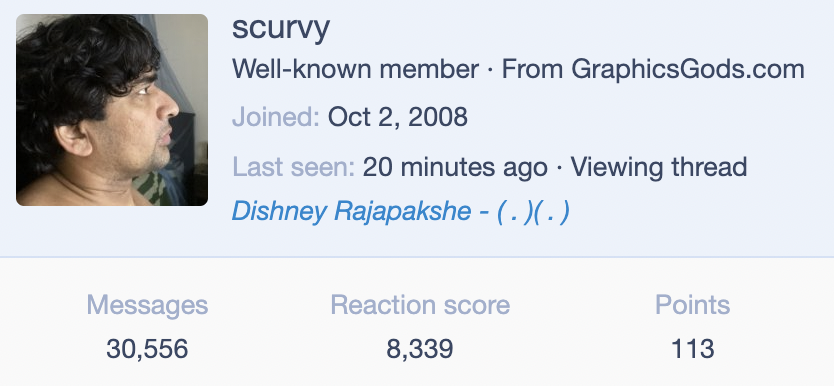The height and width of the screenshot is (386, 834).
Task: Open the 8,339 reaction score value
Action: click(x=420, y=349)
